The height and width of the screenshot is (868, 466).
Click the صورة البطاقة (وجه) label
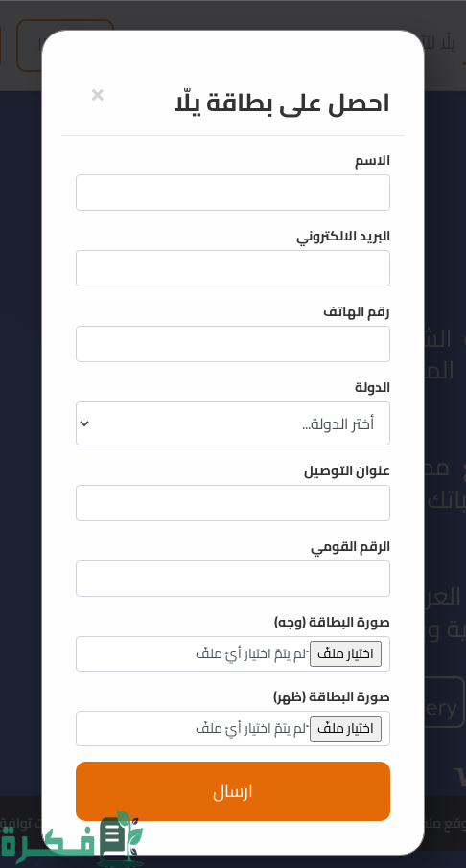point(332,622)
